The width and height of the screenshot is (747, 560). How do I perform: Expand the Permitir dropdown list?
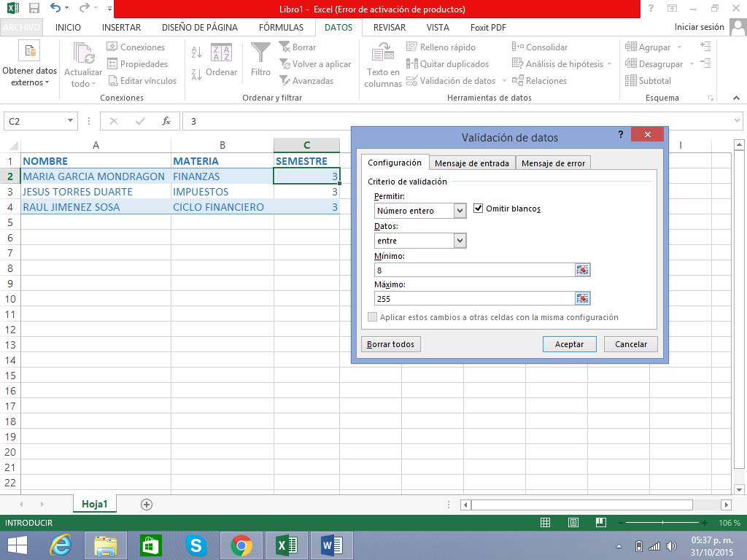coord(460,211)
